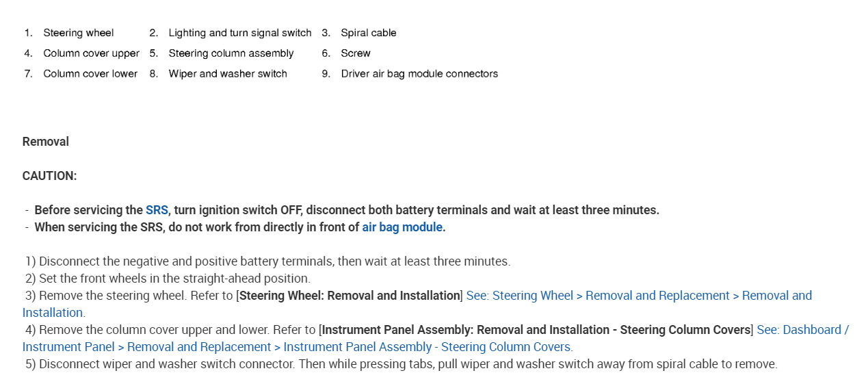The image size is (868, 386).
Task: Click the CAUTION: heading
Action: (x=49, y=176)
